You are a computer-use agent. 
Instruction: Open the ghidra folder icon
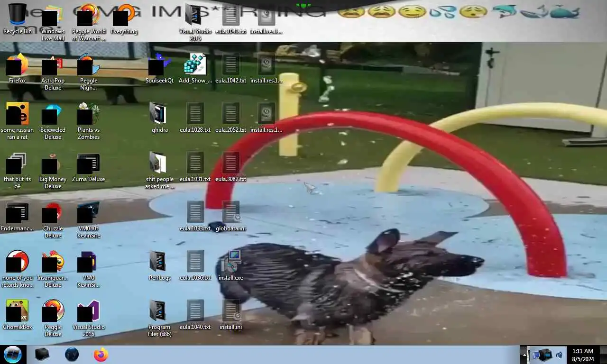pyautogui.click(x=159, y=118)
